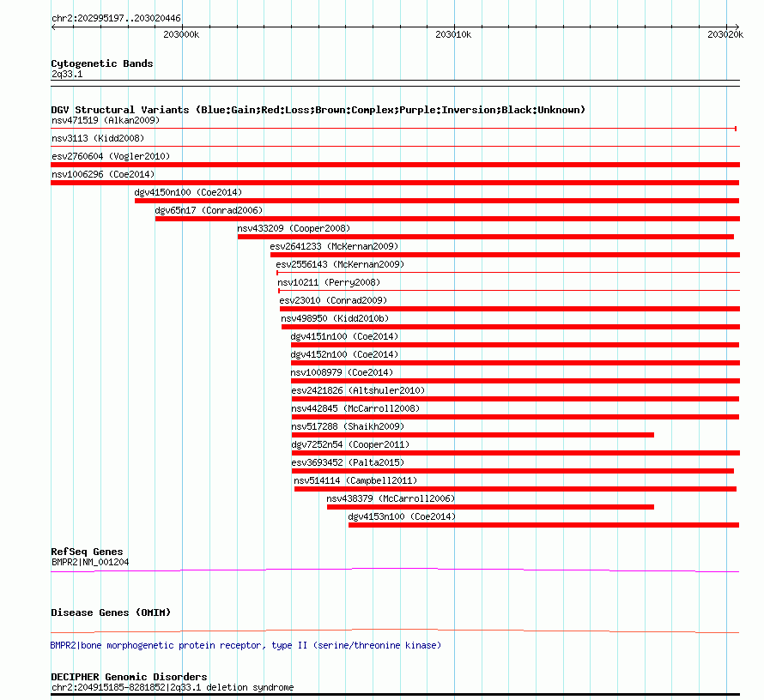Open the nsv1006296 (Coe2014) variant label
Viewport: 764px width, 700px height.
click(103, 174)
